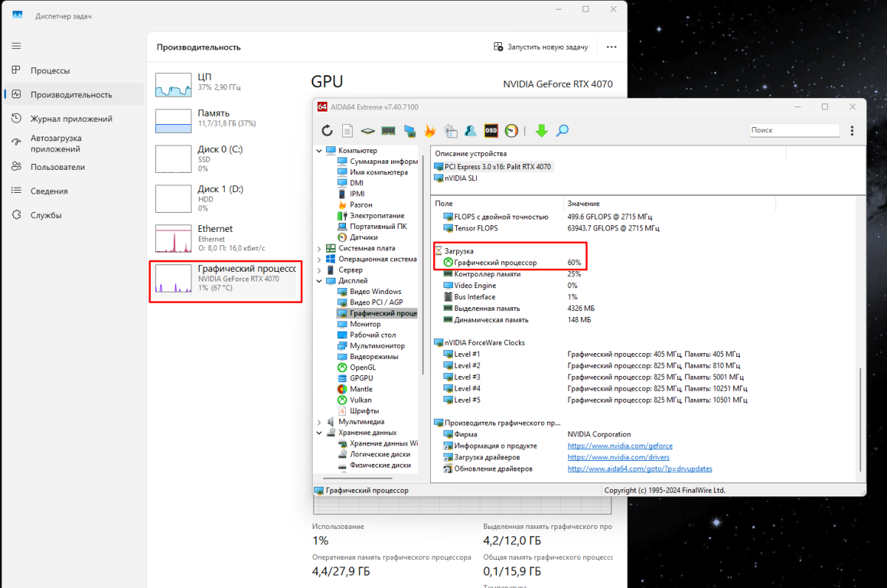Click the memory module benchmark icon in AIDA64 toolbar
Screen dimensions: 887x588
coord(388,131)
